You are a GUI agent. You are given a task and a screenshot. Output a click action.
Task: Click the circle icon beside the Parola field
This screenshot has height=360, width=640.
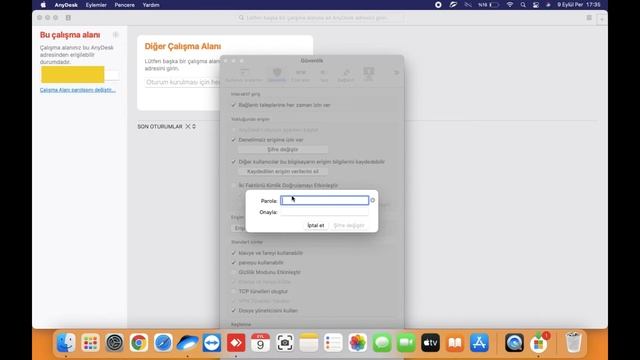tap(373, 200)
